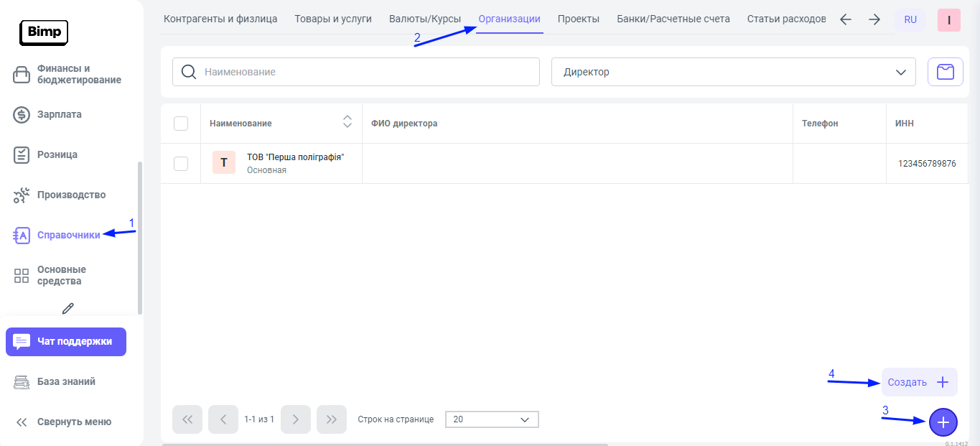Expand the Директор filter dropdown
The width and height of the screenshot is (980, 446).
point(733,72)
